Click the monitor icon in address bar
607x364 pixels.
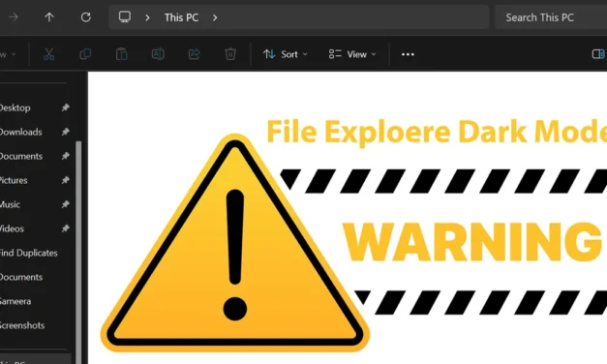[125, 17]
